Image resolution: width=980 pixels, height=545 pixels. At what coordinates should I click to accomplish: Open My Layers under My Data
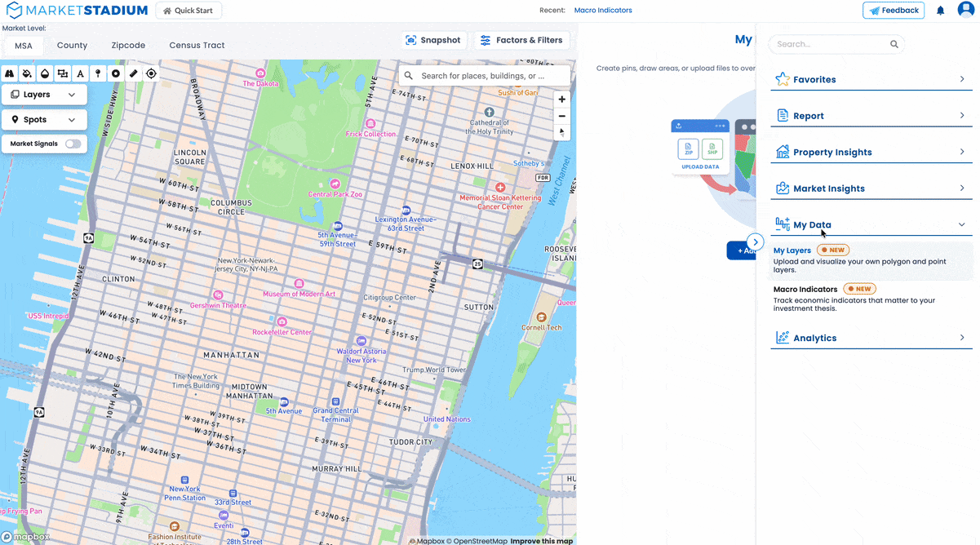pos(871,261)
